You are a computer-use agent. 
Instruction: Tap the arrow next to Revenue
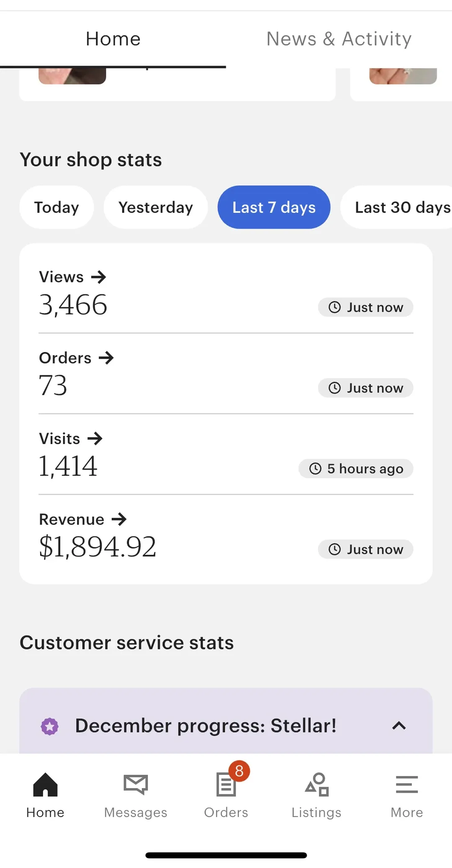[x=119, y=519]
